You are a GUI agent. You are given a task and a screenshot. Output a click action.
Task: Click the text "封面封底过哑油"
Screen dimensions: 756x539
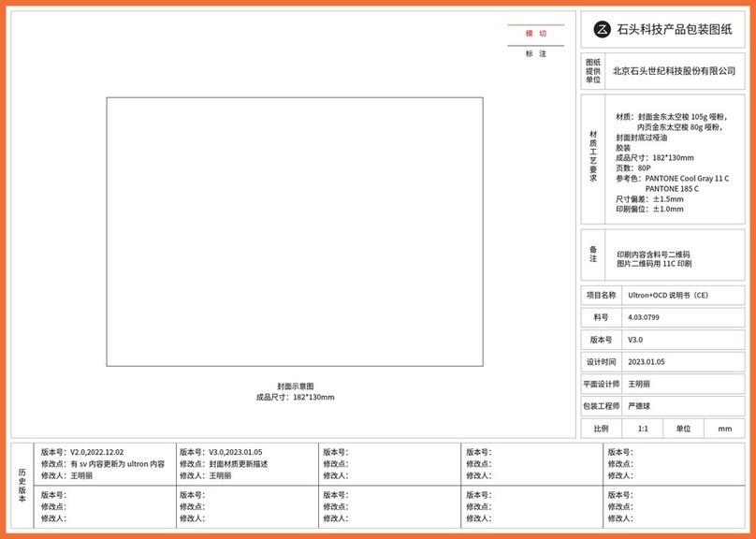[x=641, y=138]
